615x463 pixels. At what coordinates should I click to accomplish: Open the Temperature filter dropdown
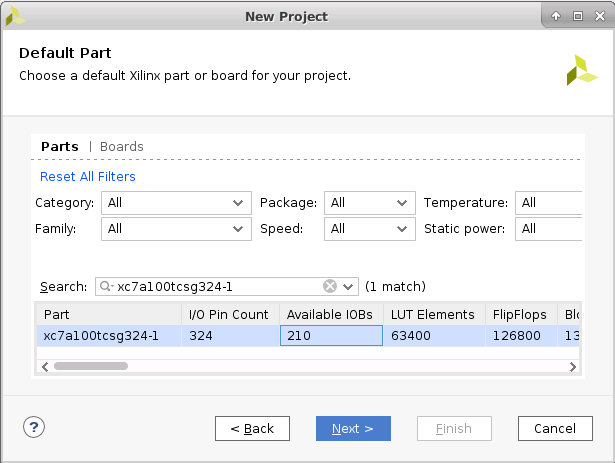(547, 203)
